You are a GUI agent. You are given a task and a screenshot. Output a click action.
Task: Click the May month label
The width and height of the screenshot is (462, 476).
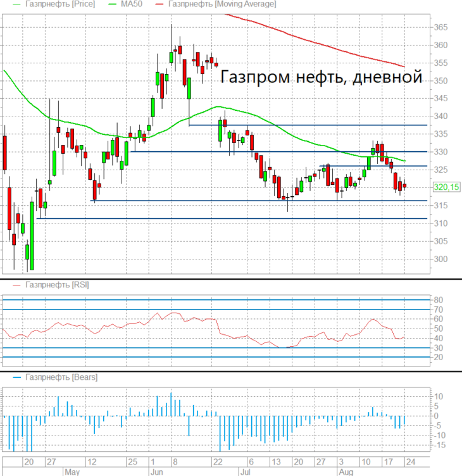pos(72,472)
